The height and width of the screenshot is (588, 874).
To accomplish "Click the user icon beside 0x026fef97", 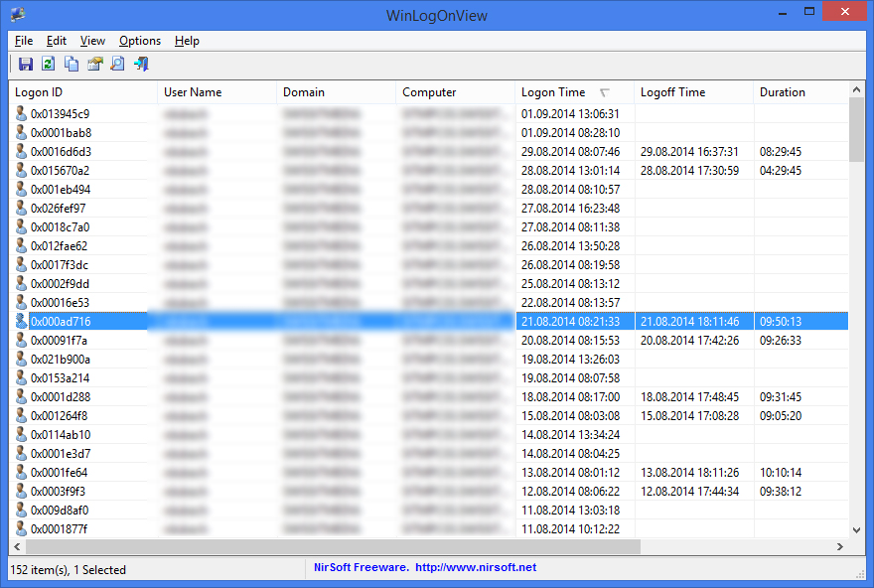I will click(21, 209).
